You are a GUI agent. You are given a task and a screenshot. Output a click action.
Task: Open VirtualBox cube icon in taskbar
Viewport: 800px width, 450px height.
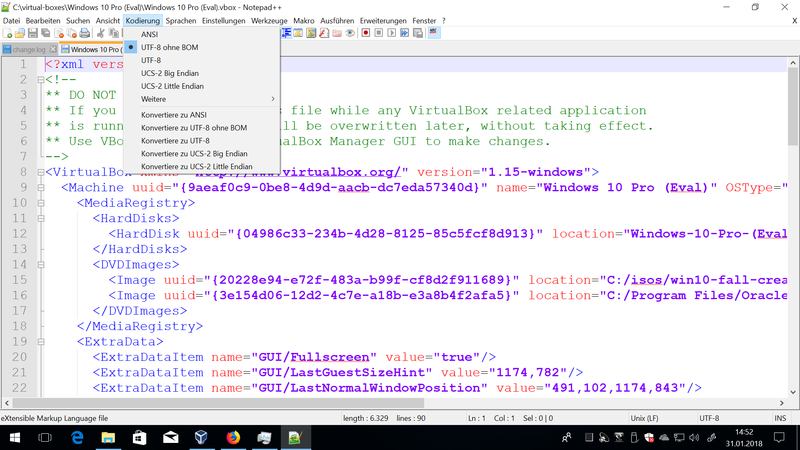tap(201, 438)
